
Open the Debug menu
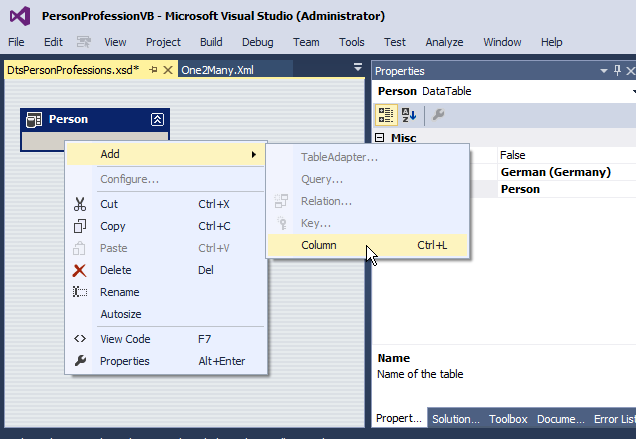(x=258, y=42)
